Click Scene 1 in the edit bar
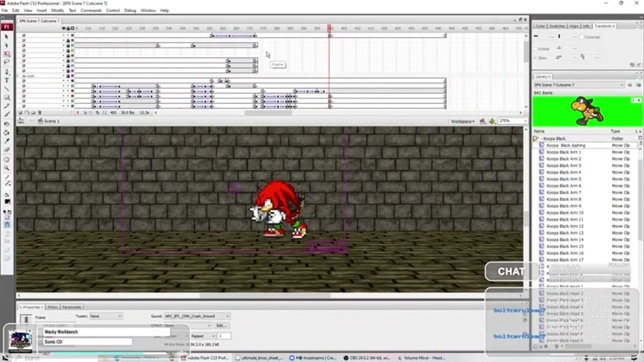644x362 pixels. coord(51,121)
